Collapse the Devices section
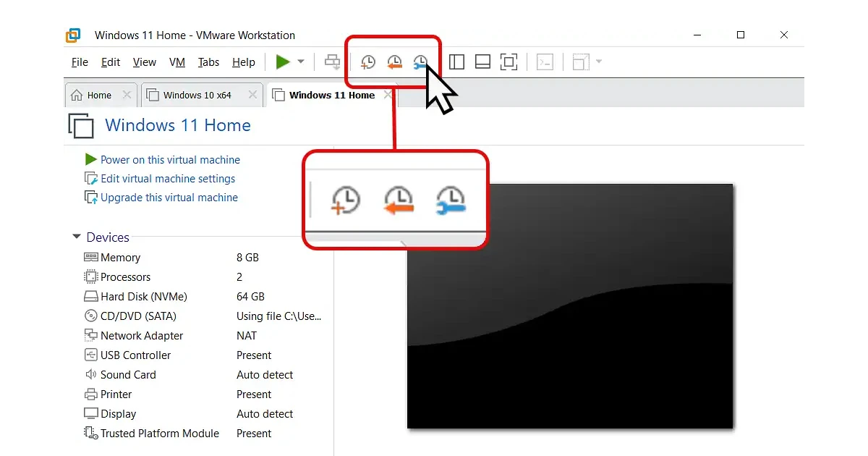 tap(76, 237)
